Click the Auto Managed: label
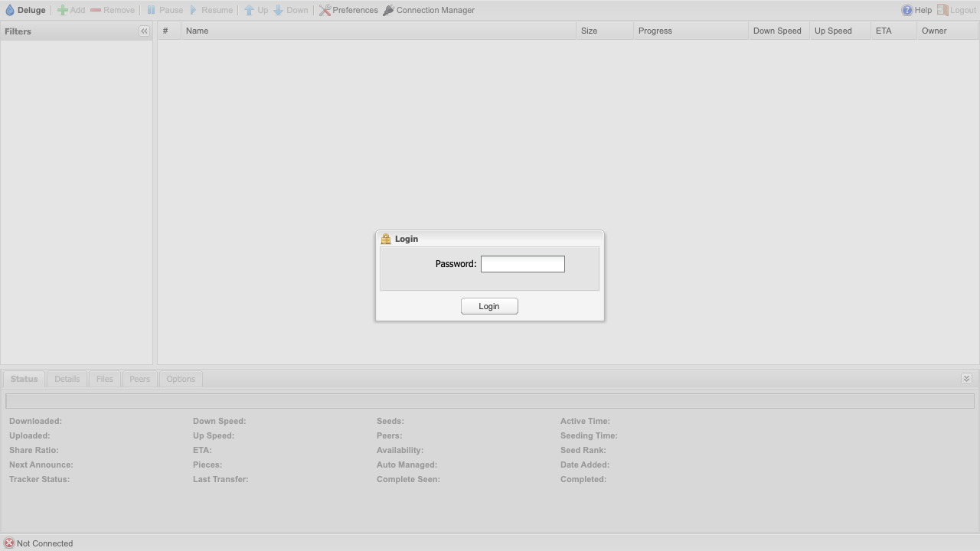Screen dimensions: 980x551 coord(407,465)
